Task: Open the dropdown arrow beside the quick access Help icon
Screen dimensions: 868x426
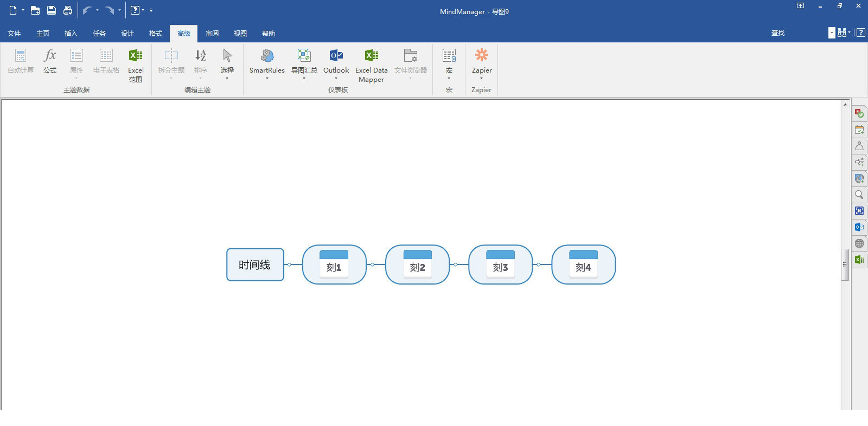Action: (x=143, y=10)
